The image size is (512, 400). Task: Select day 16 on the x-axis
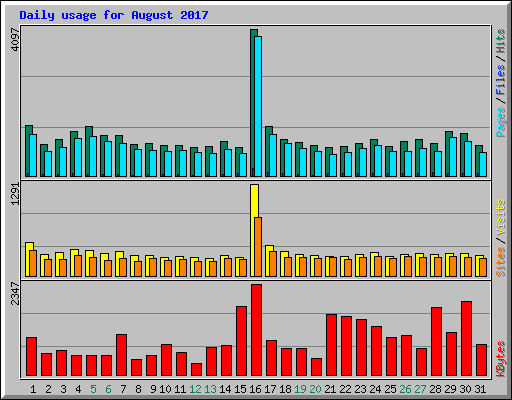pos(255,389)
